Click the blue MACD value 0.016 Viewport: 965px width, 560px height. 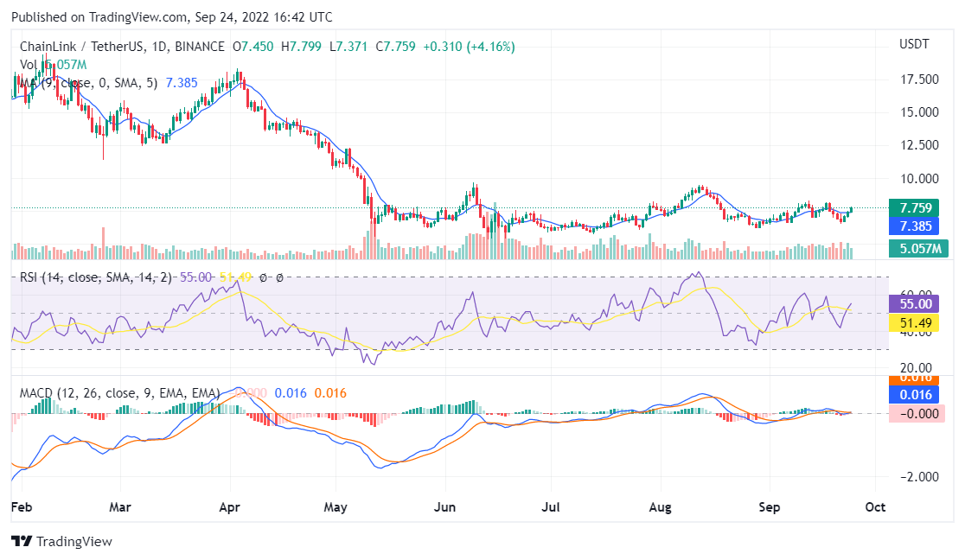click(291, 393)
